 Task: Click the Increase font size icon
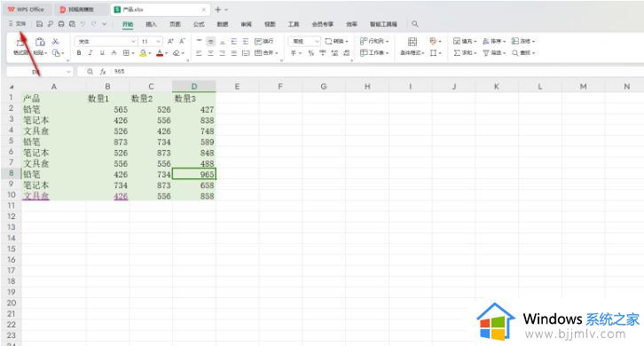pos(170,41)
